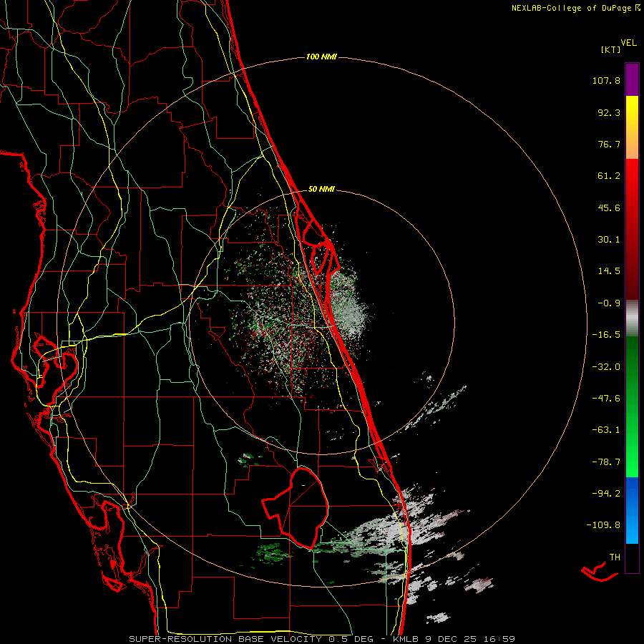This screenshot has width=644, height=644.
Task: Click the 61.2 velocity scale value
Action: [x=609, y=176]
